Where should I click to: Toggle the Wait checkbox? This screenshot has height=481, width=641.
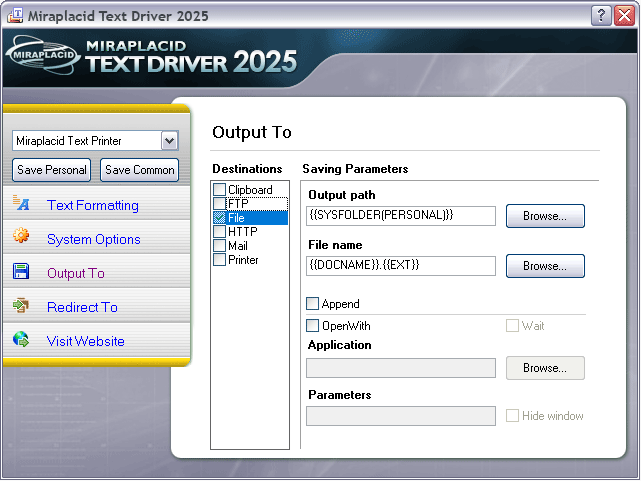tap(512, 325)
